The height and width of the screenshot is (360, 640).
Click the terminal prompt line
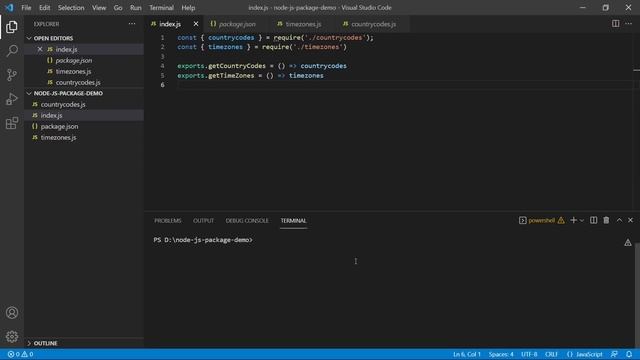[203, 240]
